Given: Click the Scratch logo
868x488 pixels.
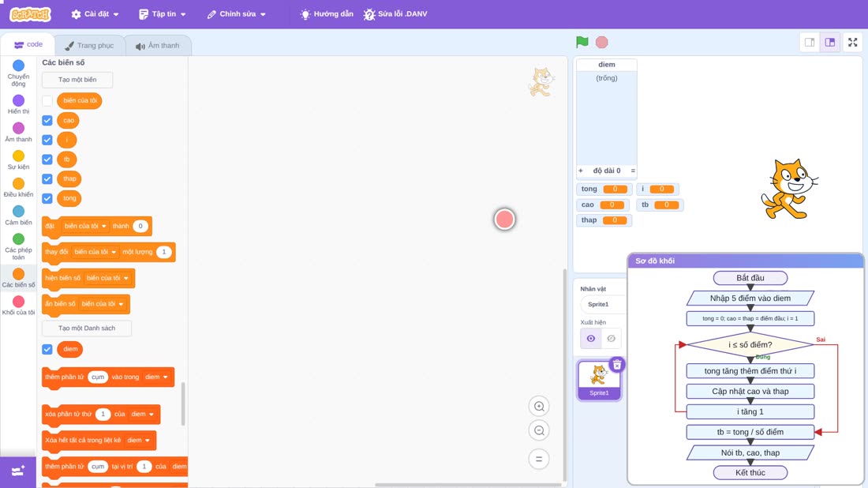Looking at the screenshot, I should pyautogui.click(x=31, y=14).
